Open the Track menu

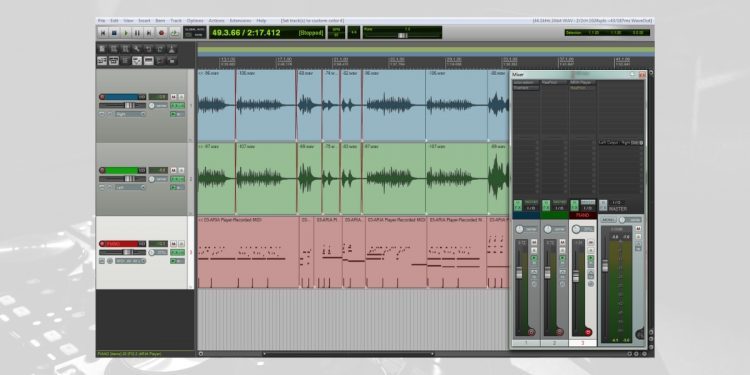pos(176,21)
